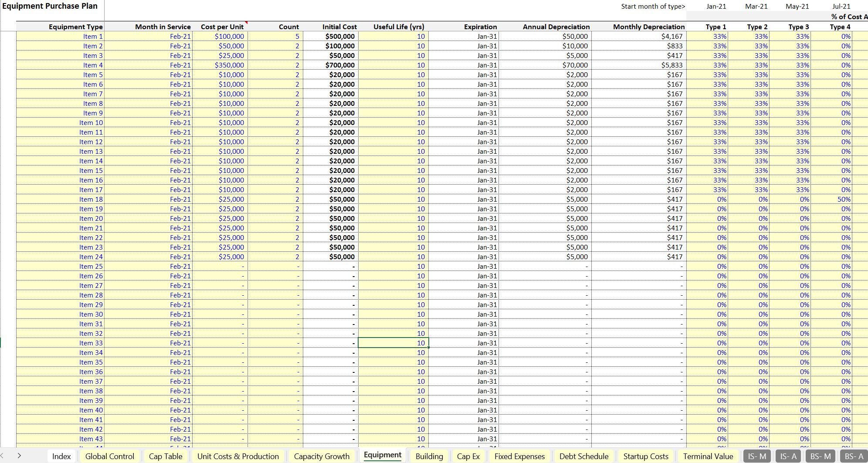Viewport: 868px width, 463px height.
Task: Select the Equipment Purchase Plan title cell
Action: pos(50,6)
